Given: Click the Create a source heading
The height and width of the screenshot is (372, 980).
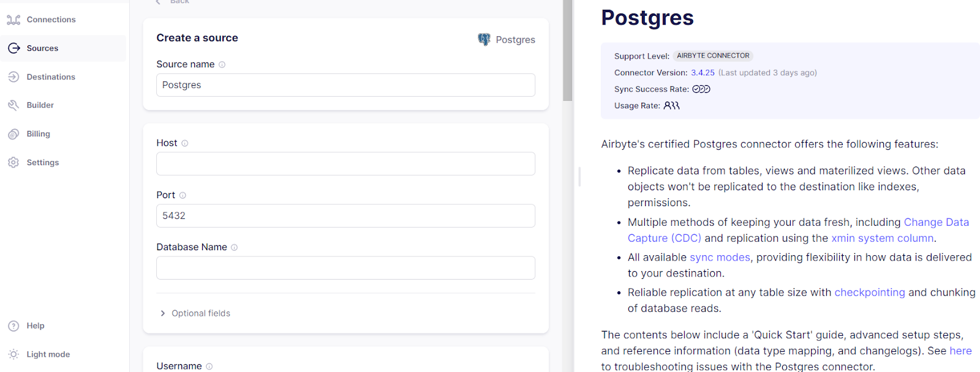Looking at the screenshot, I should 197,38.
